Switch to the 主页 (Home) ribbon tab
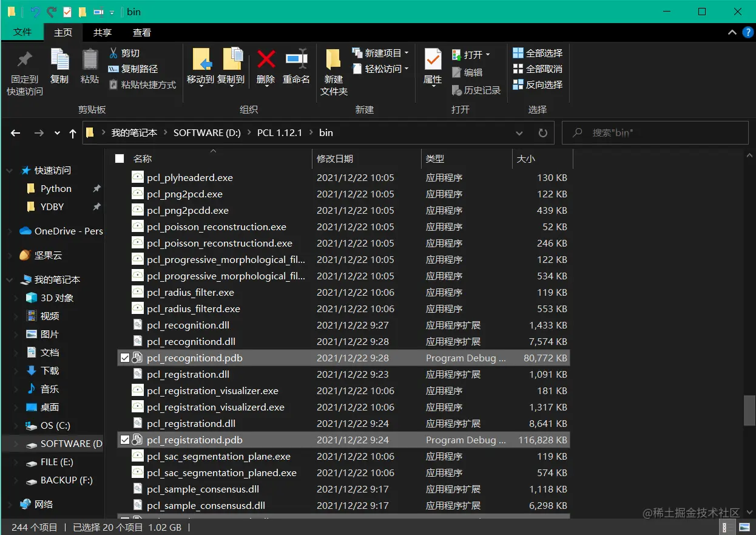 (63, 33)
